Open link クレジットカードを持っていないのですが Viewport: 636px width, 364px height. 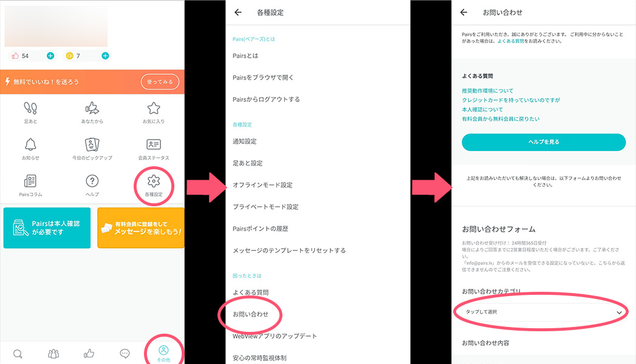(511, 100)
